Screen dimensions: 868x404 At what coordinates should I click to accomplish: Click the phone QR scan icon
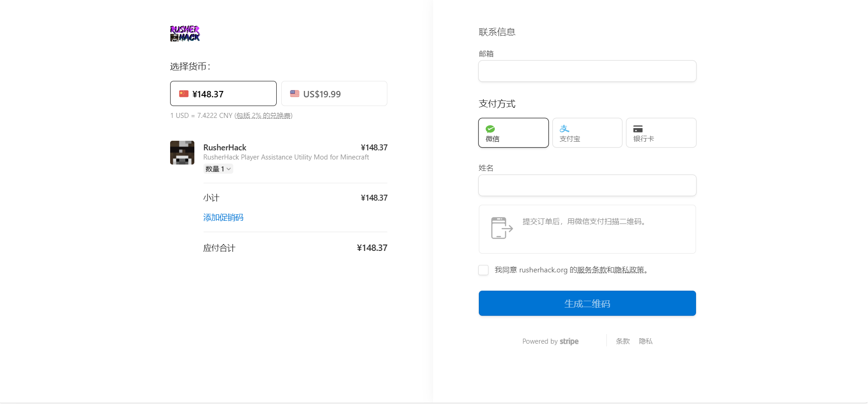501,228
